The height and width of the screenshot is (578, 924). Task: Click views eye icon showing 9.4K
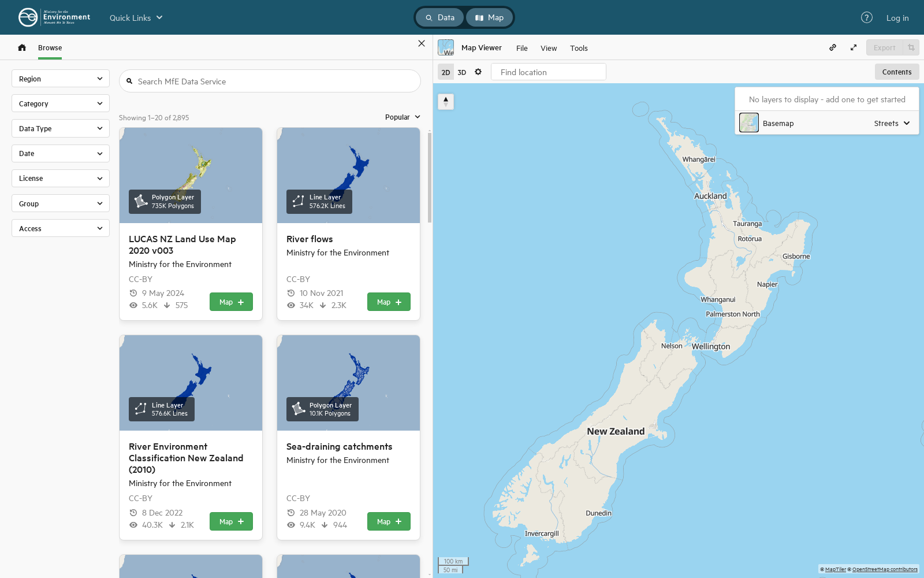point(291,525)
